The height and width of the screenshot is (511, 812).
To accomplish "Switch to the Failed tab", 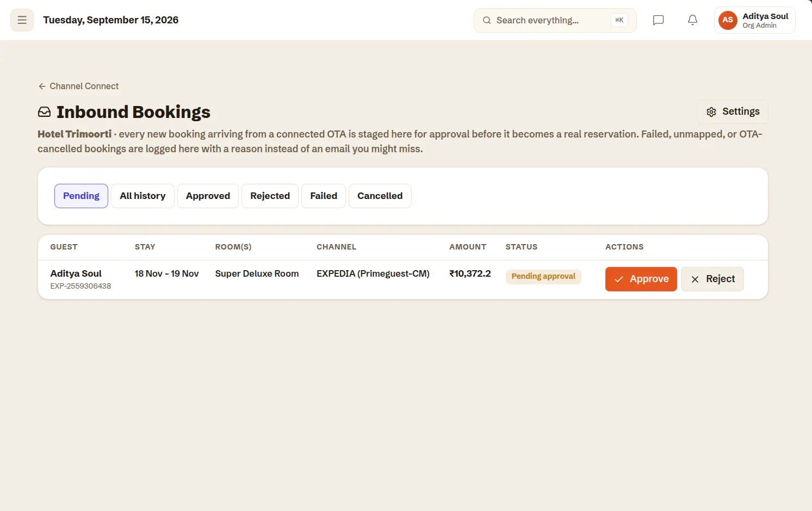I will coord(324,196).
